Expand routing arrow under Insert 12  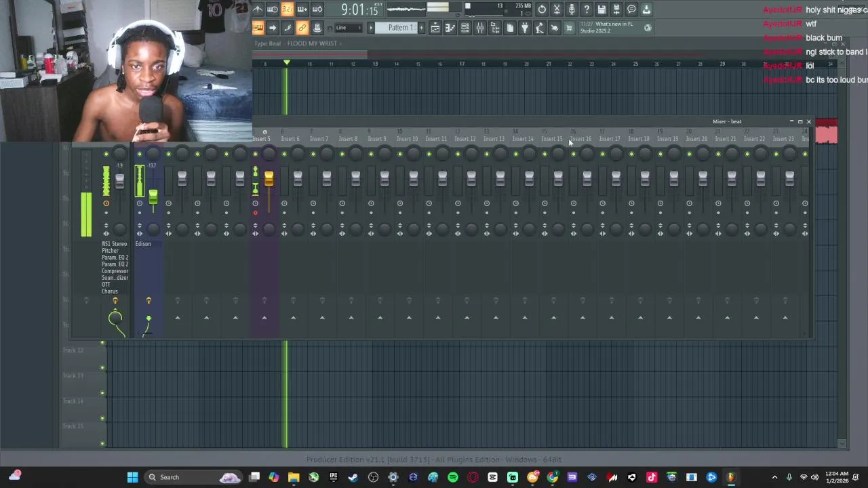[x=467, y=317]
